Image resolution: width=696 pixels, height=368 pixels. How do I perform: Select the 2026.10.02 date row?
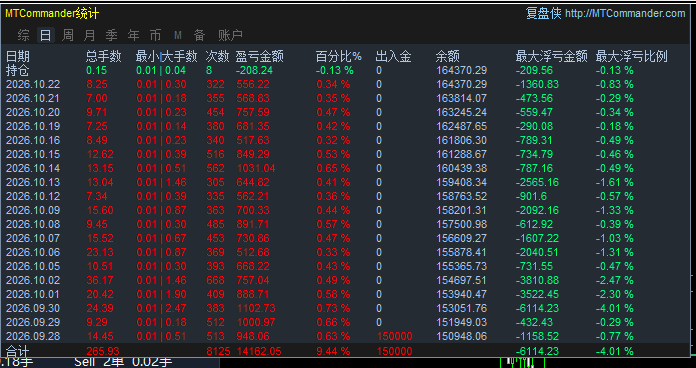click(32, 281)
